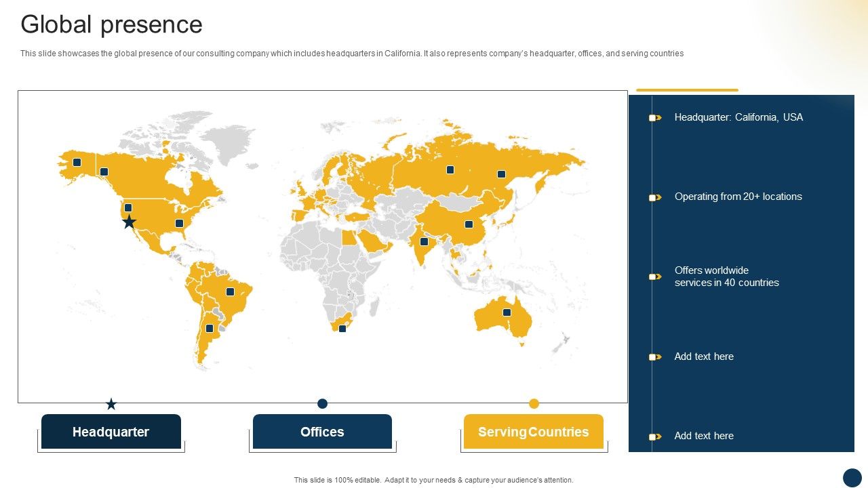Select the office marker in Brazil
This screenshot has height=488, width=868.
tap(230, 291)
